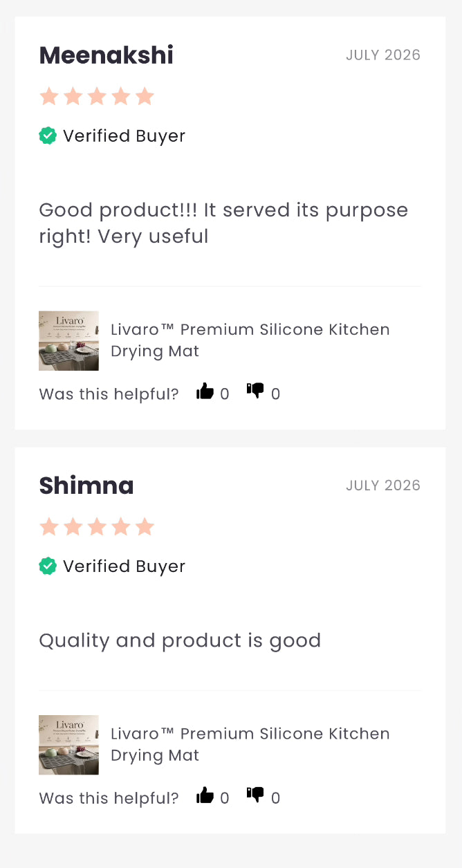Click the fifth star in Meenakshi's rating
The height and width of the screenshot is (868, 462).
(x=145, y=96)
